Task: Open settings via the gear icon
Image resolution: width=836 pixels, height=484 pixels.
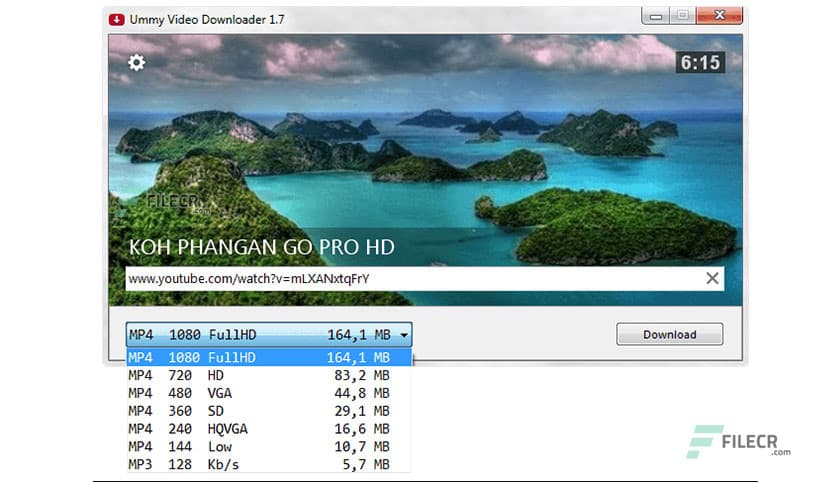Action: tap(136, 63)
